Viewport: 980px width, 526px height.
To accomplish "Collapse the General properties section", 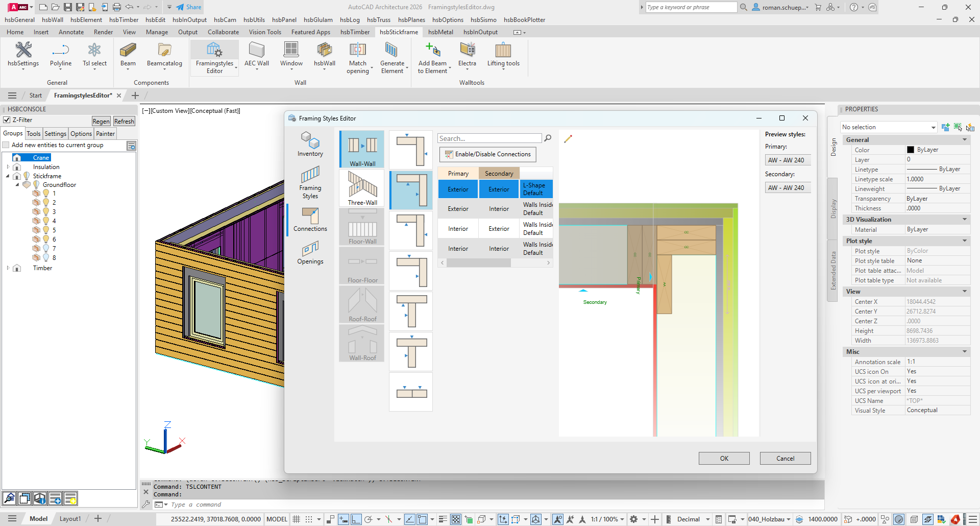I will point(965,139).
